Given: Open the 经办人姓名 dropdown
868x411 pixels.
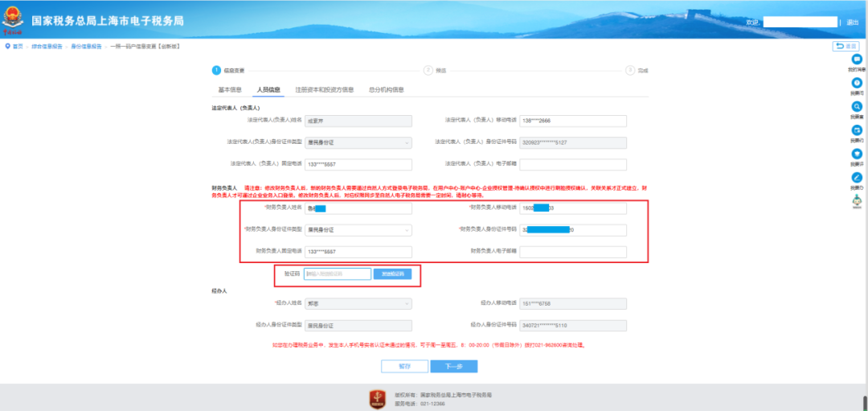Looking at the screenshot, I should 358,303.
